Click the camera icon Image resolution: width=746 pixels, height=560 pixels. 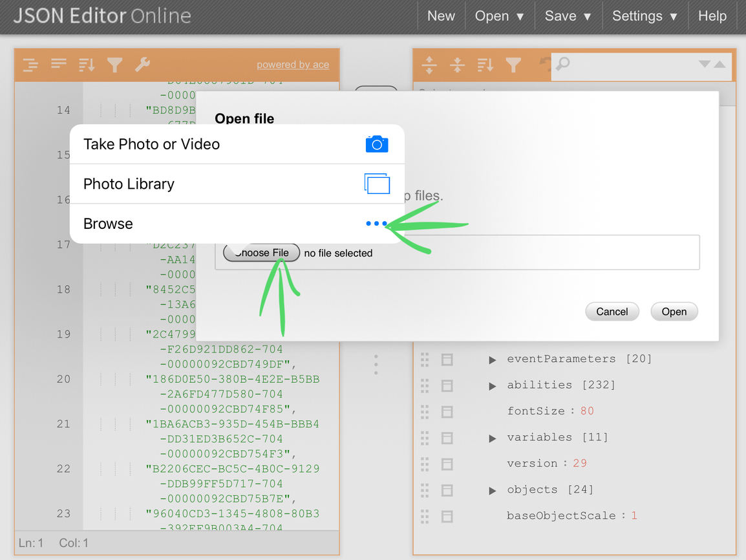tap(377, 144)
